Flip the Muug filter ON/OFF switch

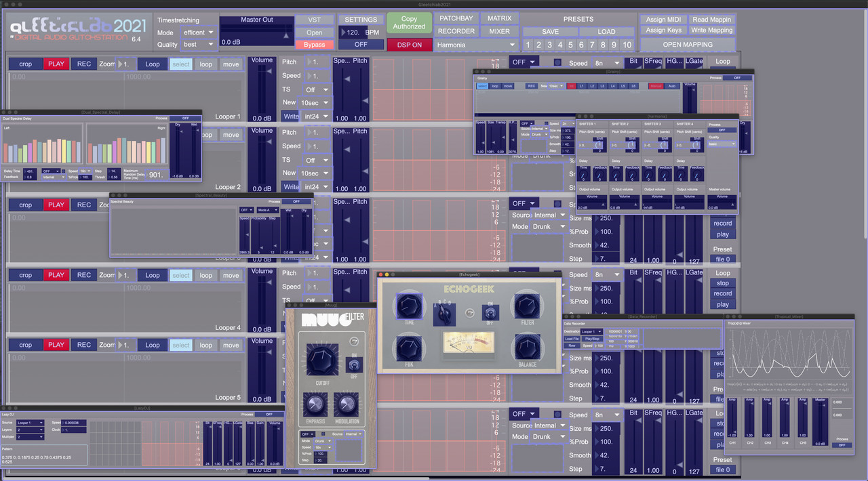355,364
